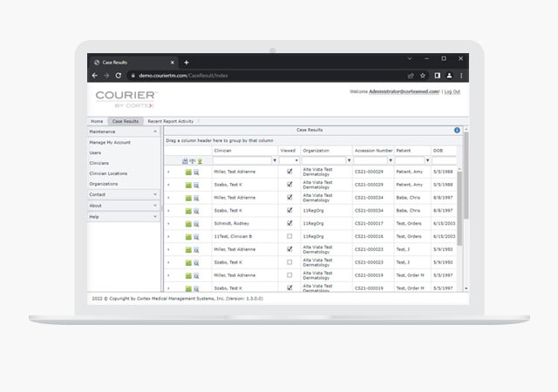The image size is (558, 392).
Task: Click green report icon for Szabo CS21-000034 row
Action: [188, 211]
